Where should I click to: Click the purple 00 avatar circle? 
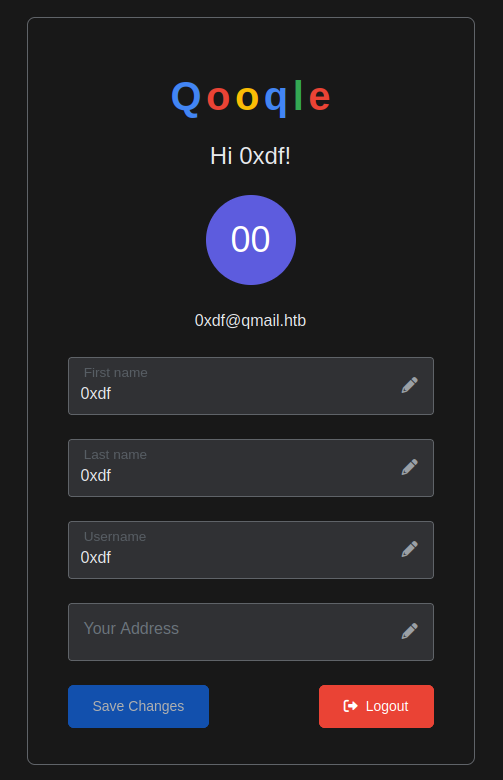(251, 240)
